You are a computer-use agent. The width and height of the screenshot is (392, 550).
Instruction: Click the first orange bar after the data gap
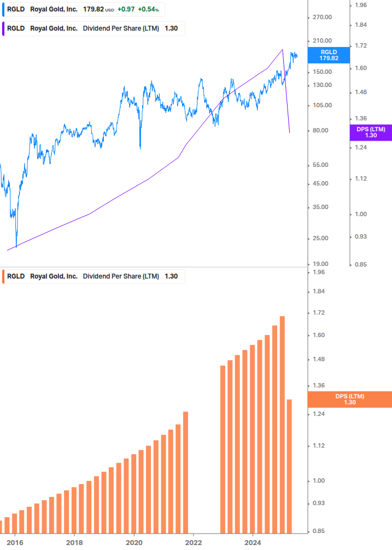[x=223, y=449]
